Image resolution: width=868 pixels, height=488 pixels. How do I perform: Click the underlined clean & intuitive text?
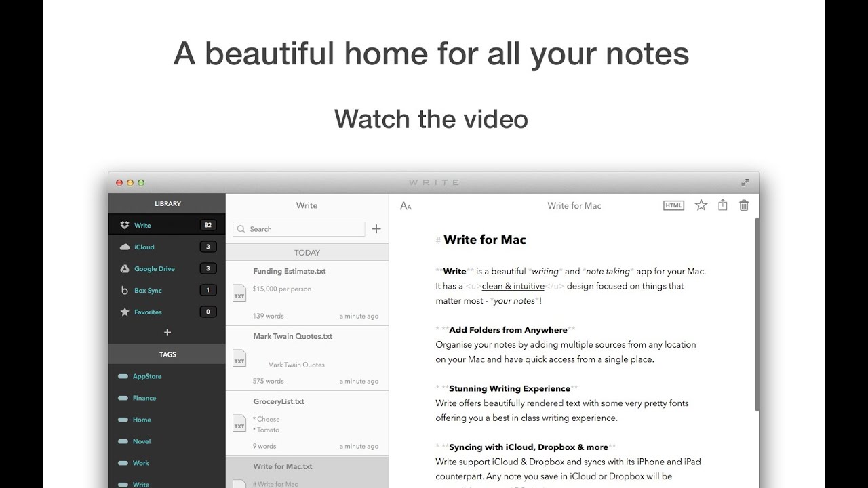[513, 286]
